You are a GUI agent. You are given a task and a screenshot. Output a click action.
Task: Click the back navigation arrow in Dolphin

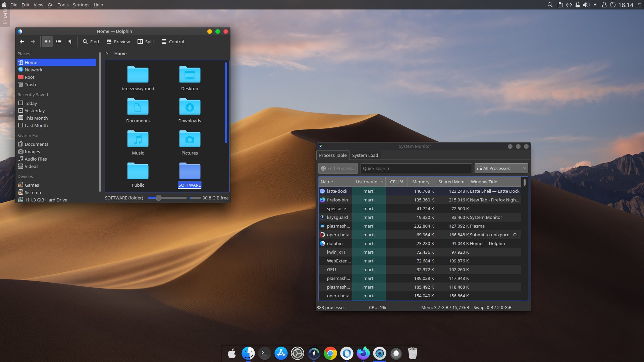(22, 42)
